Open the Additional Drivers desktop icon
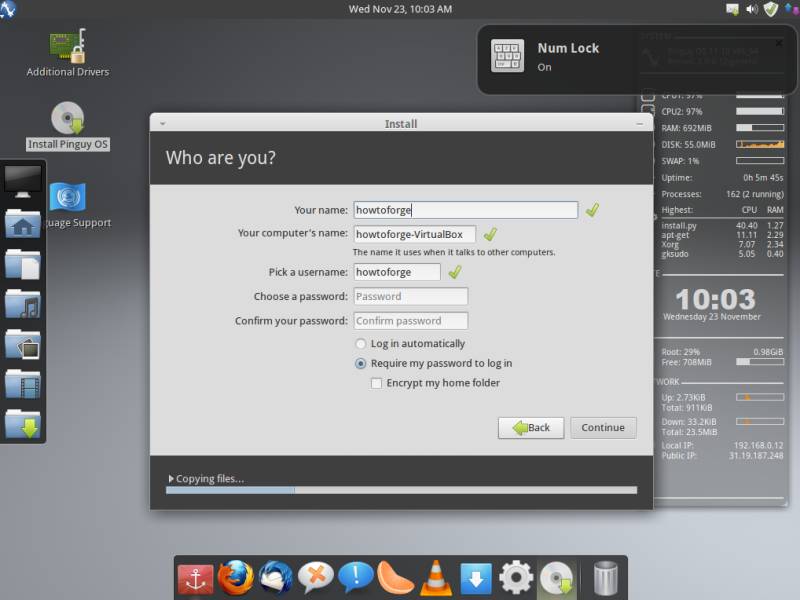Image resolution: width=800 pixels, height=600 pixels. click(x=68, y=53)
